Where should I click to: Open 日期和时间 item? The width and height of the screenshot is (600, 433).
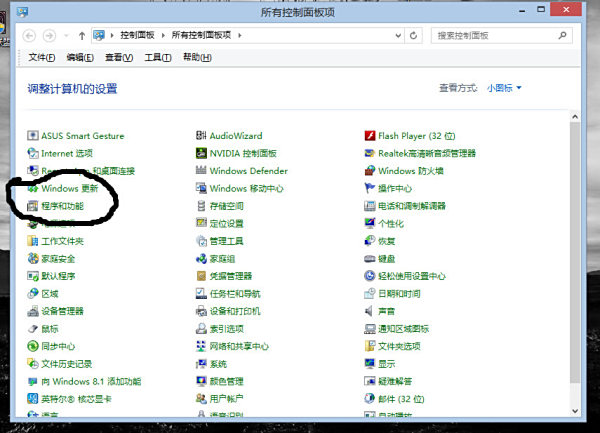tap(399, 294)
